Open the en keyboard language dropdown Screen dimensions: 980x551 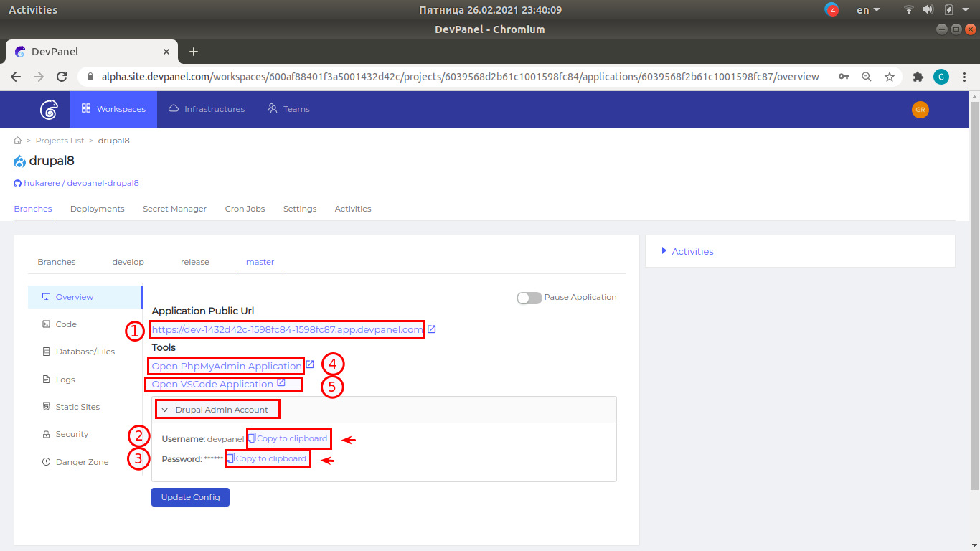pos(868,10)
